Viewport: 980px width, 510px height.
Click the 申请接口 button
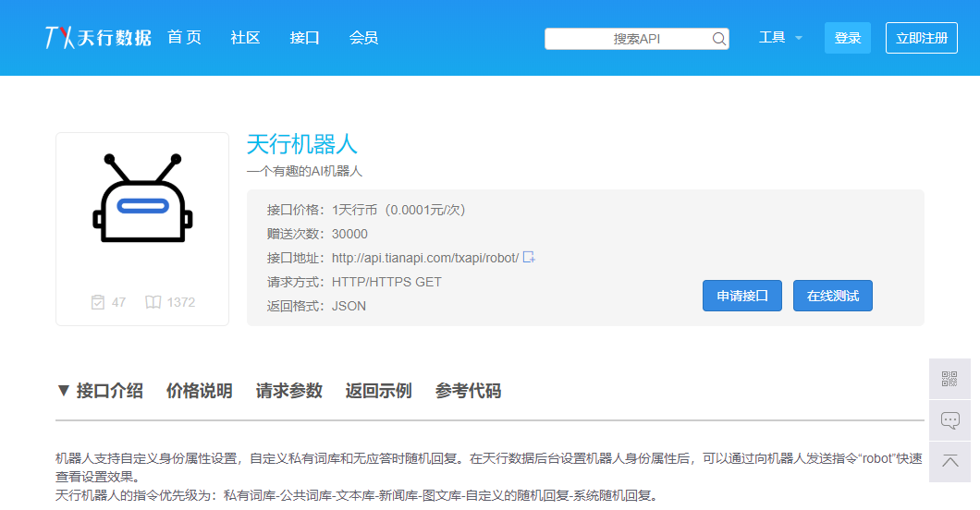[741, 296]
